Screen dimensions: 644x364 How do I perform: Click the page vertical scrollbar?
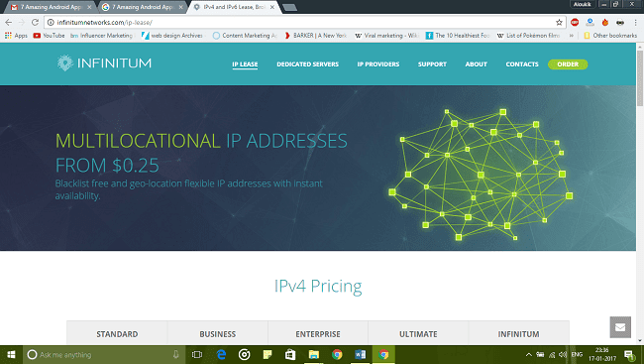click(640, 78)
